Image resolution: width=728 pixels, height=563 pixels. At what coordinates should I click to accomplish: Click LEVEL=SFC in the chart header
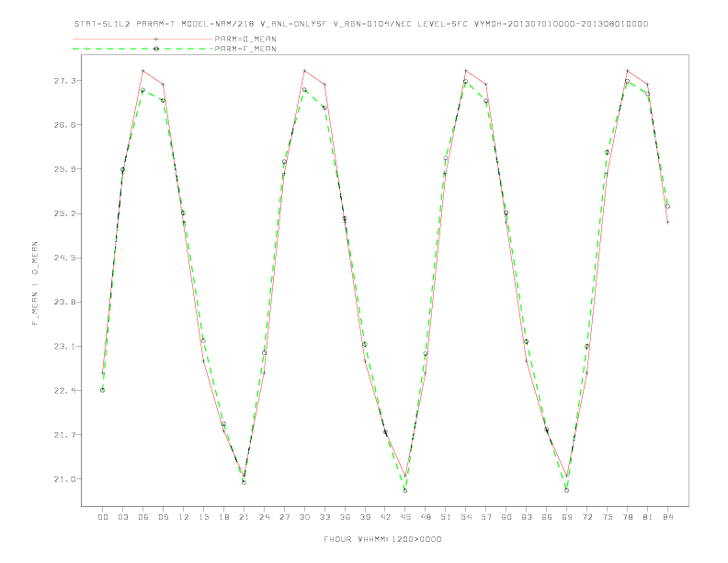pos(442,24)
